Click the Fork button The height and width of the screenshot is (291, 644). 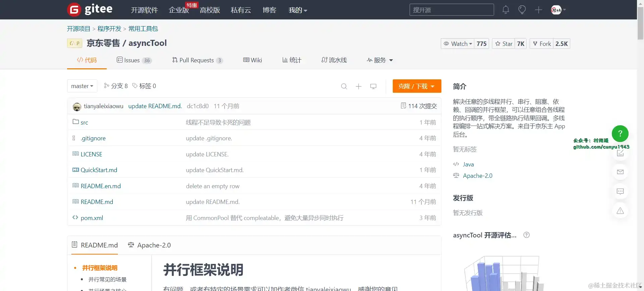[542, 44]
